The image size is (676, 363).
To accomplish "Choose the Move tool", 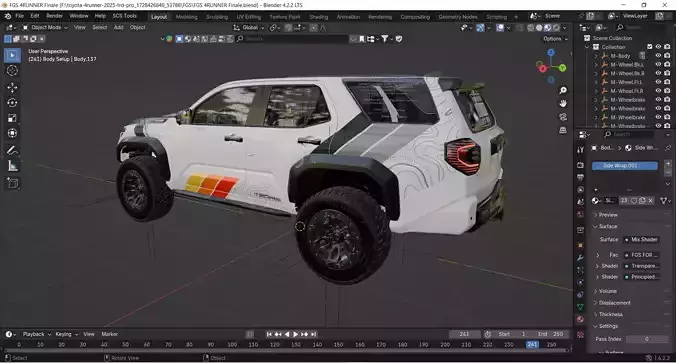I will (12, 88).
